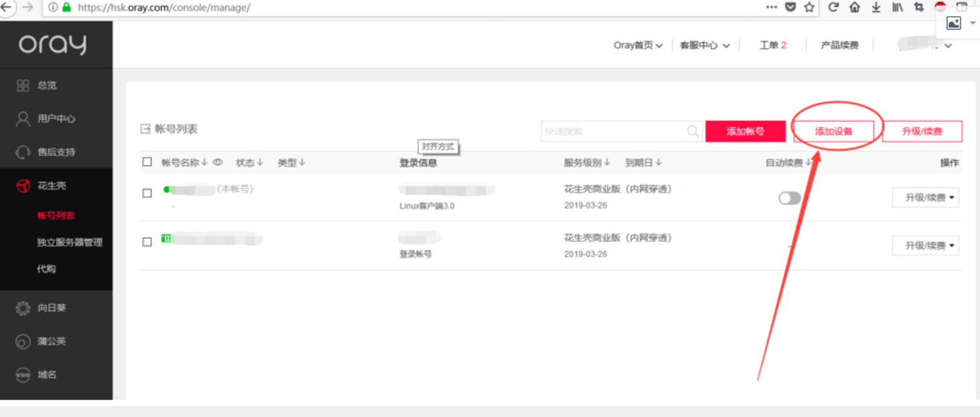The width and height of the screenshot is (980, 417).
Task: Tick the checkbox for the second account row
Action: pyautogui.click(x=147, y=242)
